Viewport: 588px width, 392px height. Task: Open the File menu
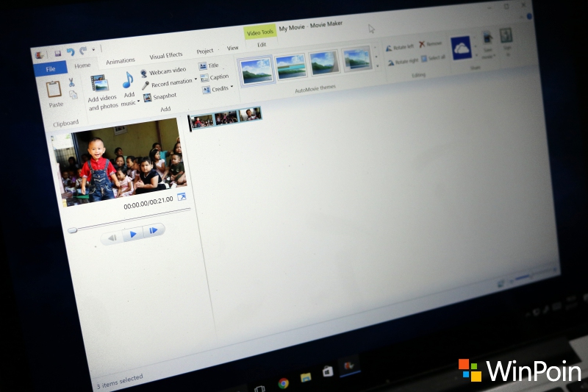click(50, 69)
